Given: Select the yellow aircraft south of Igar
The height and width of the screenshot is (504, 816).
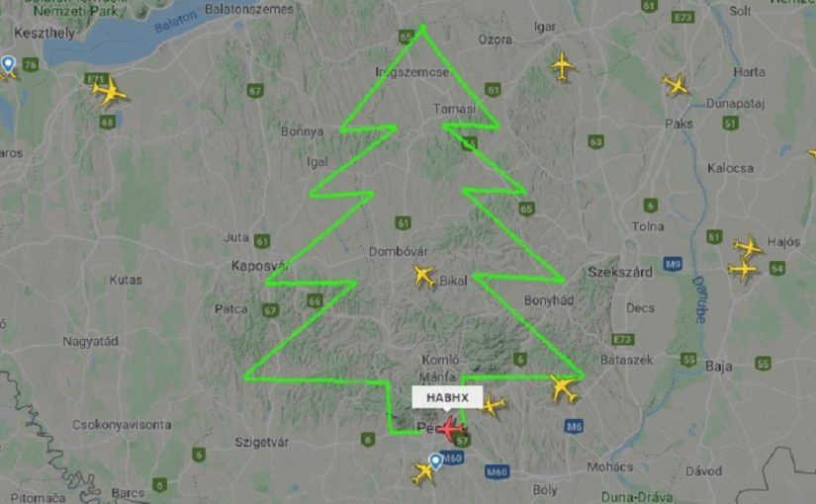Looking at the screenshot, I should pyautogui.click(x=563, y=66).
